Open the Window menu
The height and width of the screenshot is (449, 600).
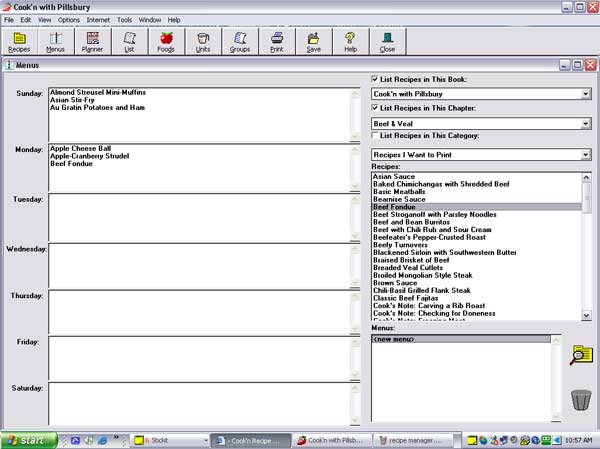coord(150,20)
